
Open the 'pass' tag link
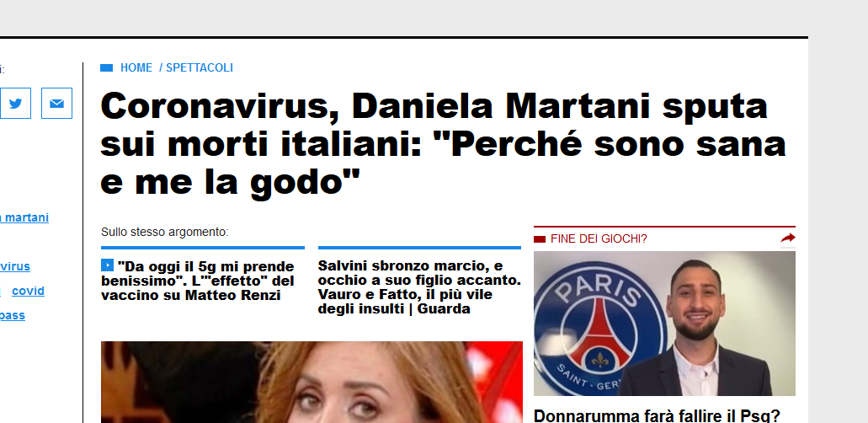click(x=12, y=315)
